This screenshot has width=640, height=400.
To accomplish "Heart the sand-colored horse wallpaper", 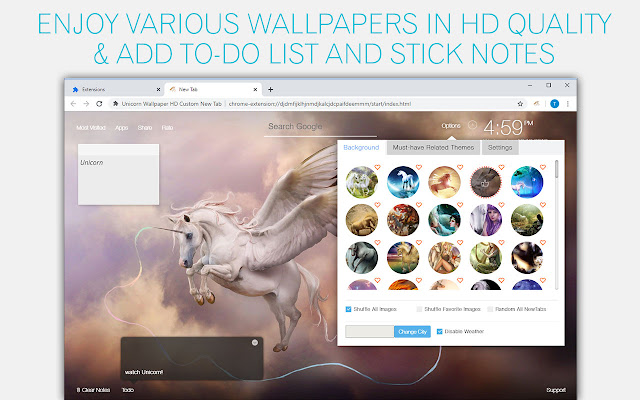I will pyautogui.click(x=378, y=205).
